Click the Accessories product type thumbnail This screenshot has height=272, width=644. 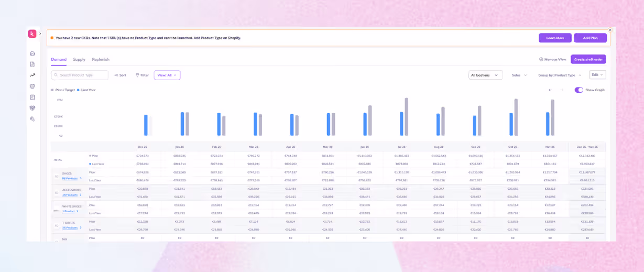57,192
